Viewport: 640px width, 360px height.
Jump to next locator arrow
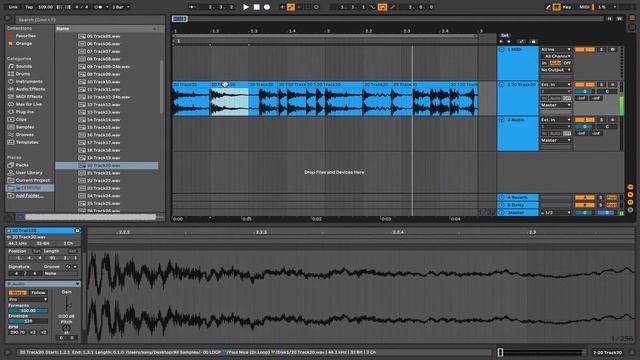pyautogui.click(x=509, y=42)
